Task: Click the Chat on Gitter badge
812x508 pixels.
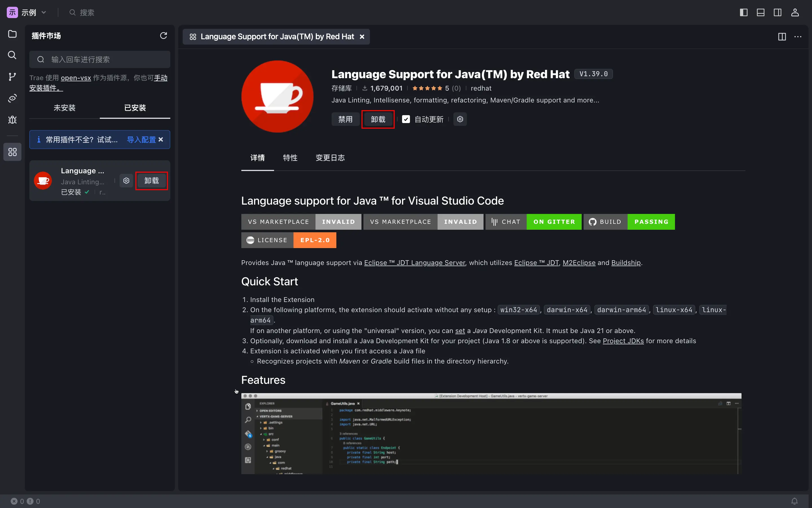Action: pyautogui.click(x=533, y=222)
